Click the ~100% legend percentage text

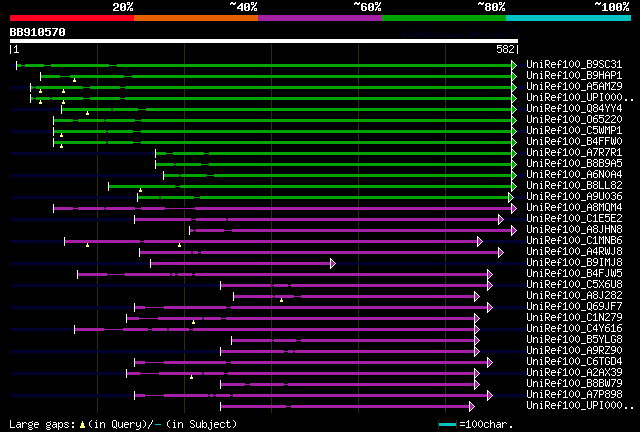pos(612,7)
